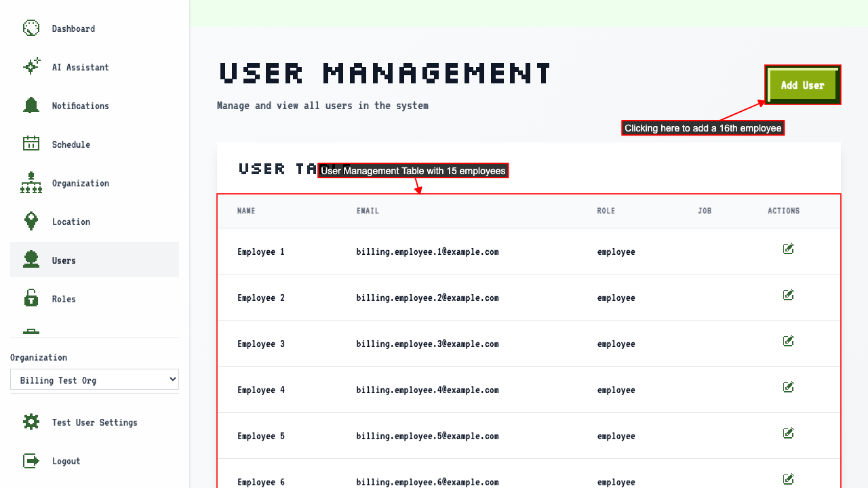Image resolution: width=868 pixels, height=488 pixels.
Task: Select the Employee 3 name cell
Action: click(261, 344)
